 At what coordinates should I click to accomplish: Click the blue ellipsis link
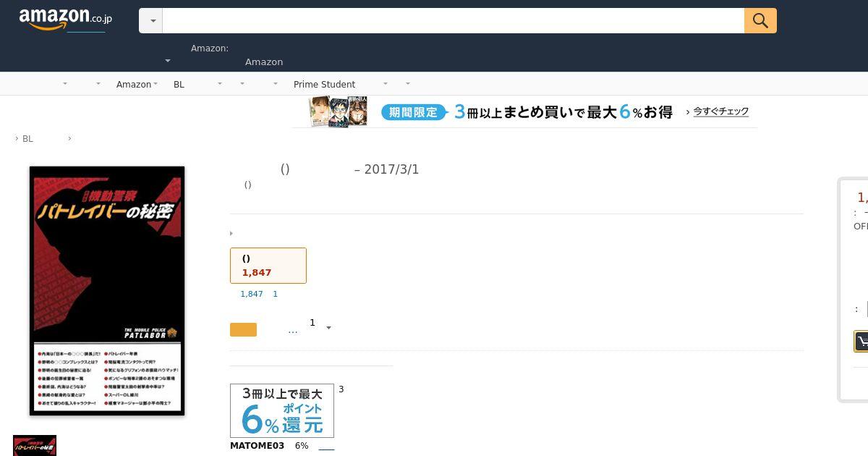(293, 331)
